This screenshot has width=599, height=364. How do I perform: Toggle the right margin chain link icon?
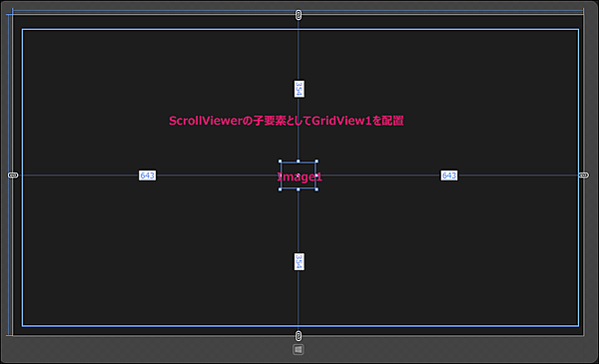point(583,176)
